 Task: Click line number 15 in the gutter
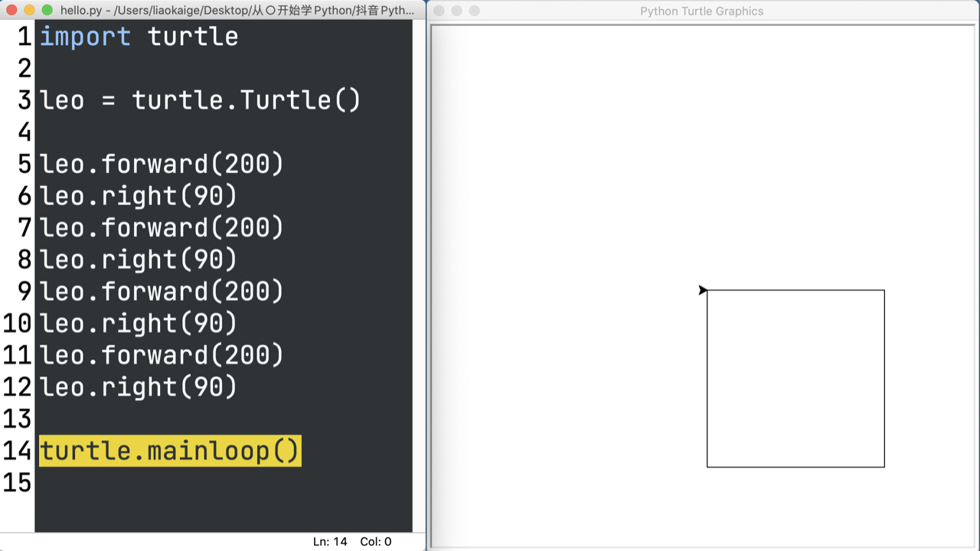(x=18, y=483)
